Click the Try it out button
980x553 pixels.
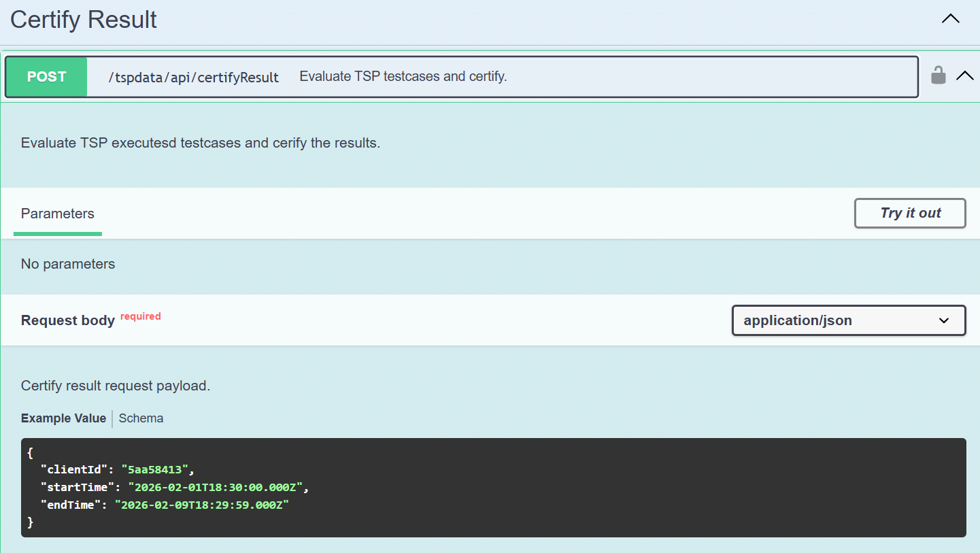(909, 213)
